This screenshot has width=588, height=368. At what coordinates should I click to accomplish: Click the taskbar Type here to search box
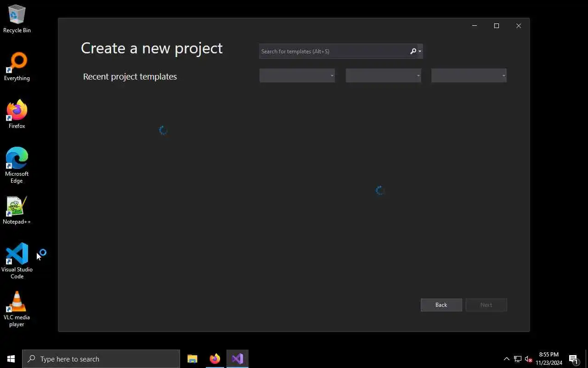tap(101, 359)
